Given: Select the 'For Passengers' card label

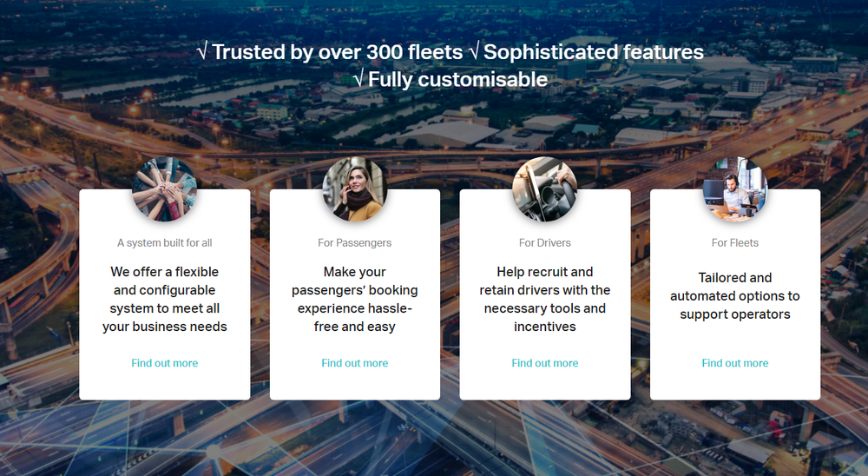Looking at the screenshot, I should (355, 242).
